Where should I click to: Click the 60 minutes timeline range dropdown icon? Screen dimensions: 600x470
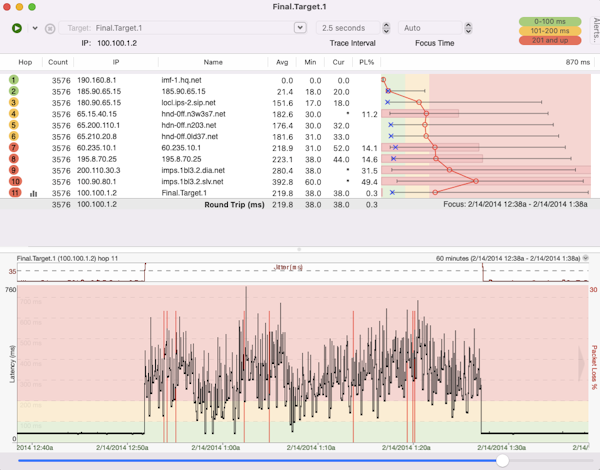[x=587, y=258]
